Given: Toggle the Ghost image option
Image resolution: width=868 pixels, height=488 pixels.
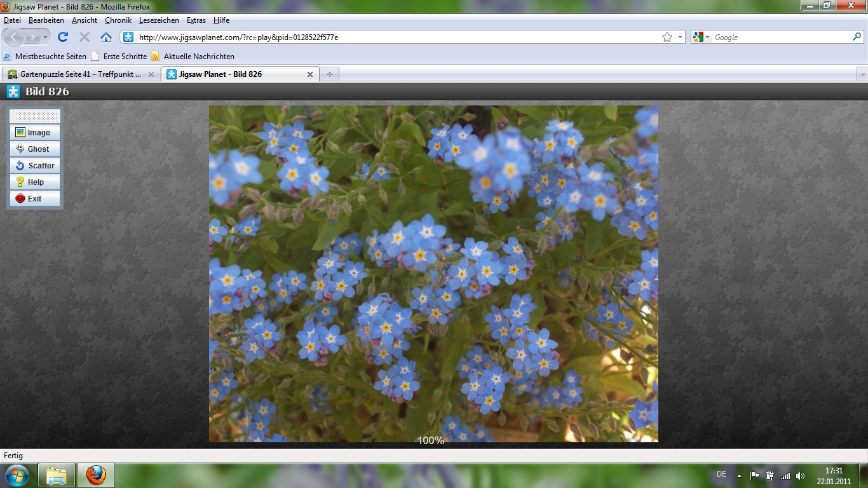Looking at the screenshot, I should (35, 149).
